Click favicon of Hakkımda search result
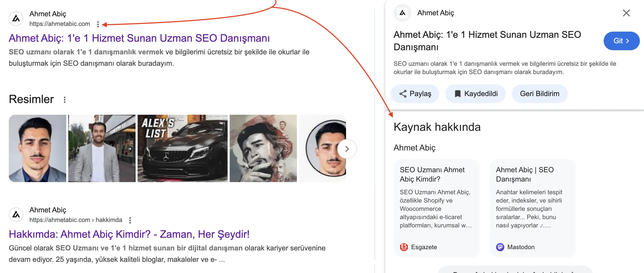Viewport: 644px width, 273px height. pos(16,215)
